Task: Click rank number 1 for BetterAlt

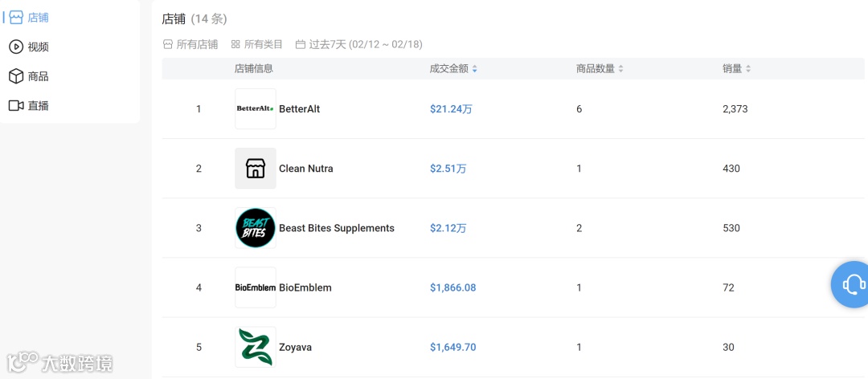Action: pyautogui.click(x=199, y=109)
